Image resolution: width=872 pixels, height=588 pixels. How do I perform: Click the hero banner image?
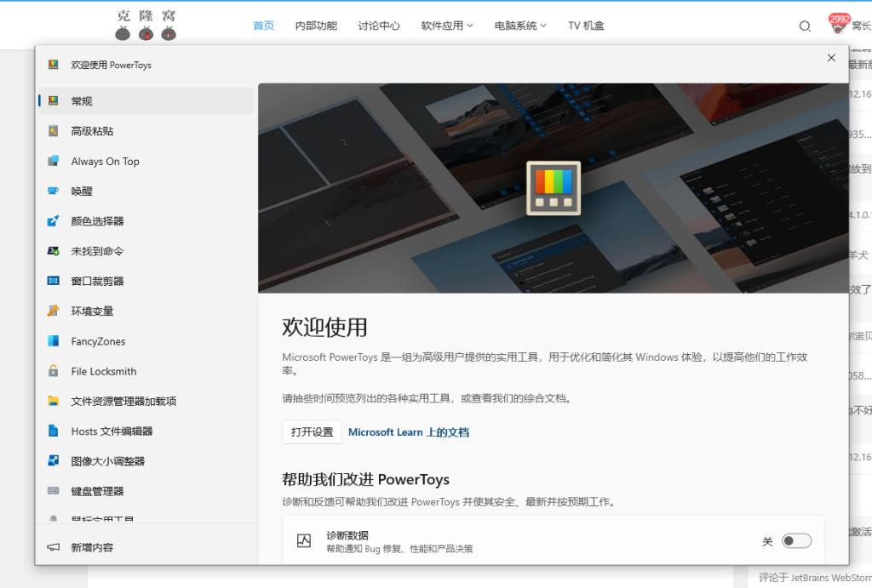(554, 188)
